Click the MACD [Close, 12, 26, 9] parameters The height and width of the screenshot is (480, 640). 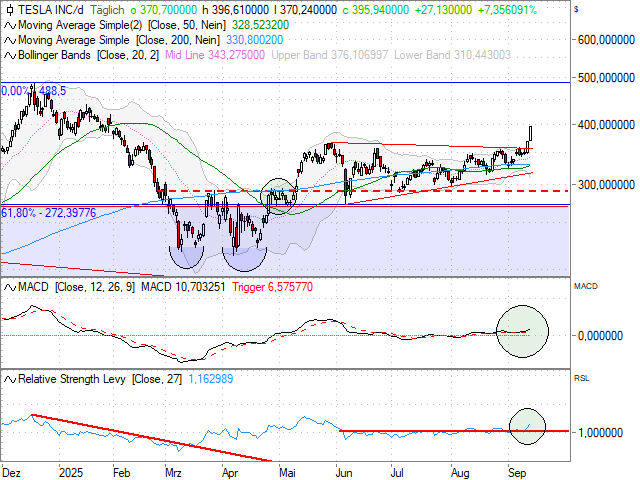click(x=95, y=287)
